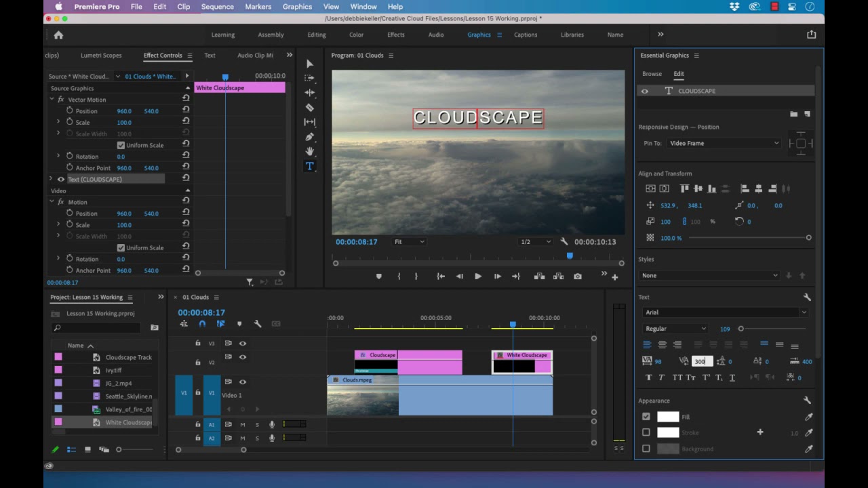
Task: Click the white Fill color swatch
Action: click(668, 417)
